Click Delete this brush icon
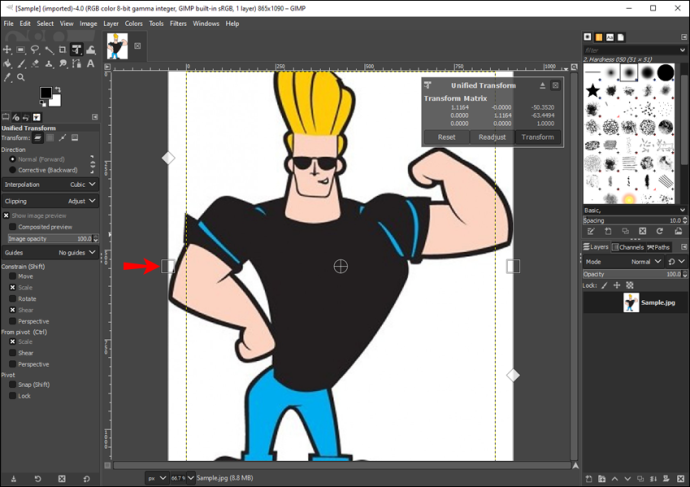This screenshot has width=690, height=487. coord(642,231)
